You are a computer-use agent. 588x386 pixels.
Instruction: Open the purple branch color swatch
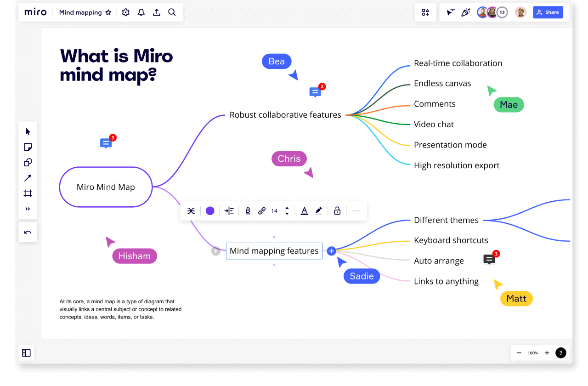click(x=210, y=210)
